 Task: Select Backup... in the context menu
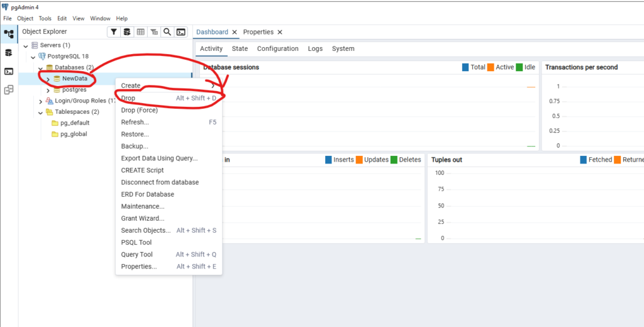pyautogui.click(x=134, y=147)
